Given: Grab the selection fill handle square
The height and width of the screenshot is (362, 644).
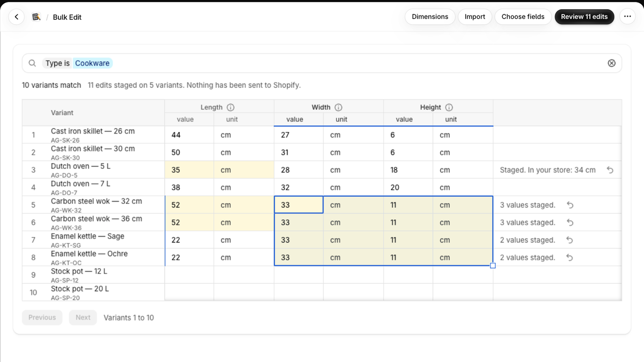Looking at the screenshot, I should [x=493, y=266].
